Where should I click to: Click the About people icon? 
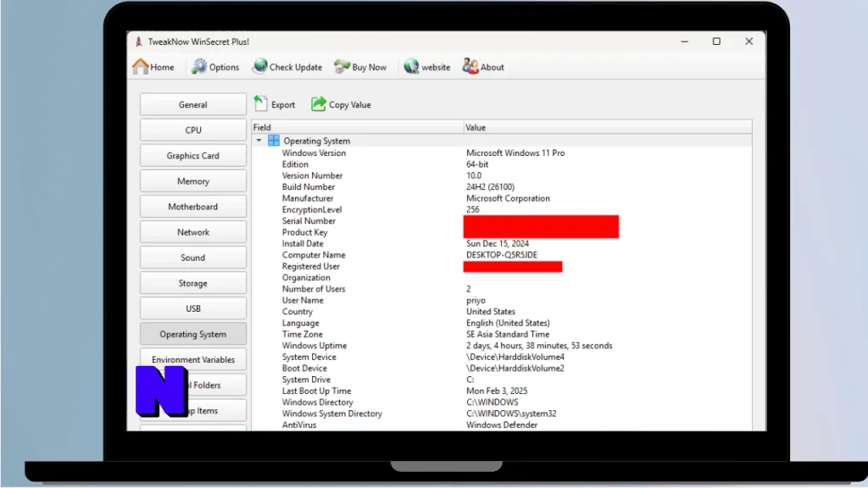[x=470, y=66]
